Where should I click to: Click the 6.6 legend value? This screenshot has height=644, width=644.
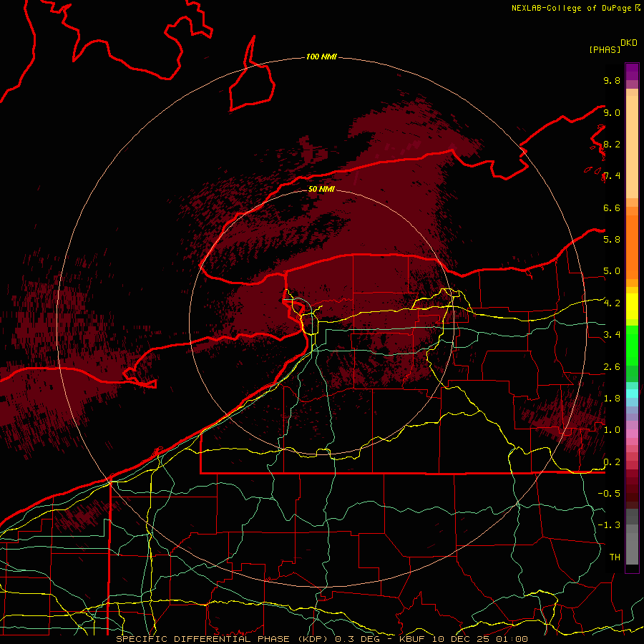coord(612,208)
